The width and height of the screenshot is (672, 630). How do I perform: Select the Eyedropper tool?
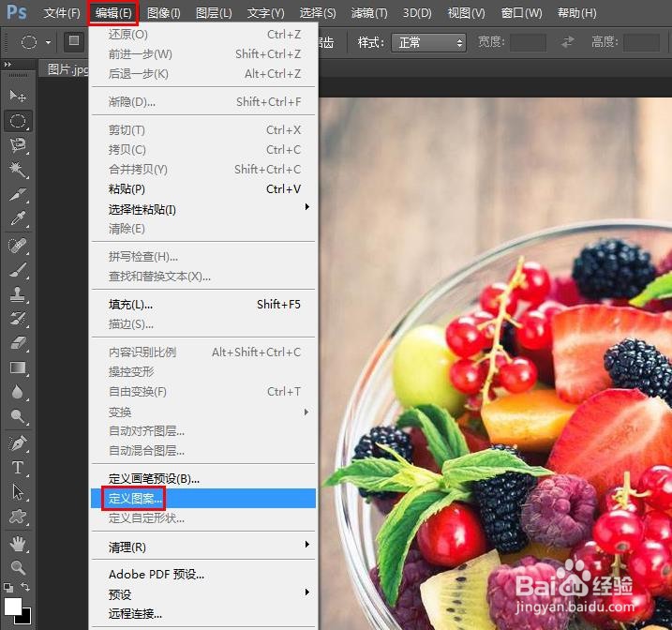coord(18,218)
